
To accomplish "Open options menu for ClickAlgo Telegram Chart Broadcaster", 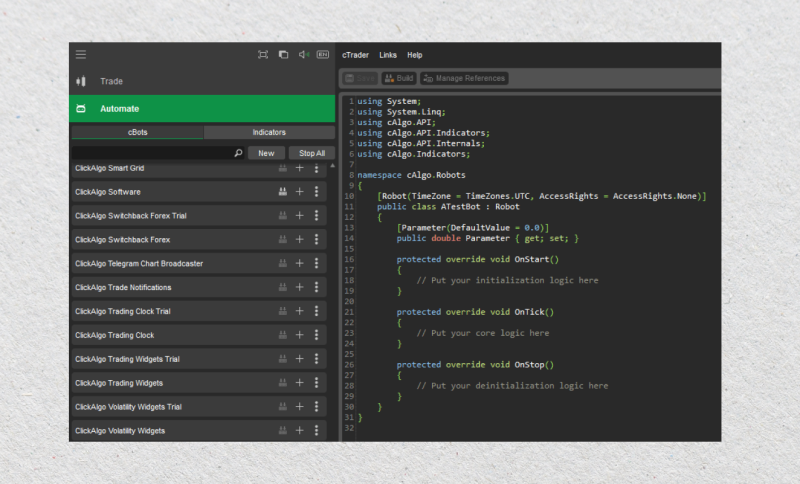I will click(x=316, y=264).
